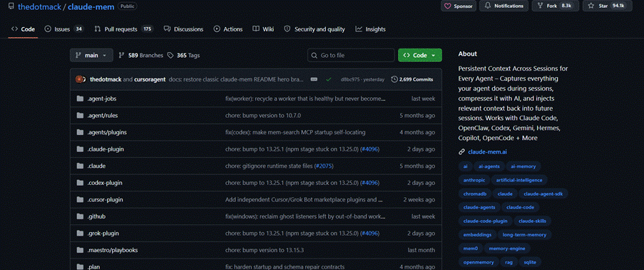644x270 pixels.
Task: View the 589 Branches link
Action: tap(141, 55)
